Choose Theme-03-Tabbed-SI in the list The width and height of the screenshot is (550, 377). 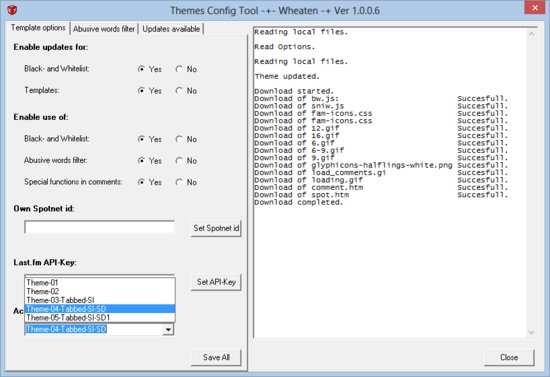tap(100, 300)
